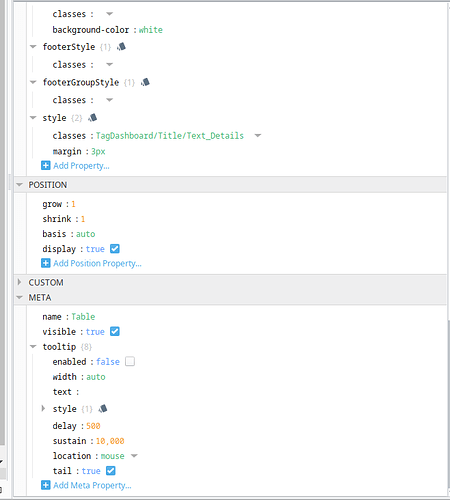Collapse the POSITION section
The height and width of the screenshot is (500, 450).
coord(19,185)
